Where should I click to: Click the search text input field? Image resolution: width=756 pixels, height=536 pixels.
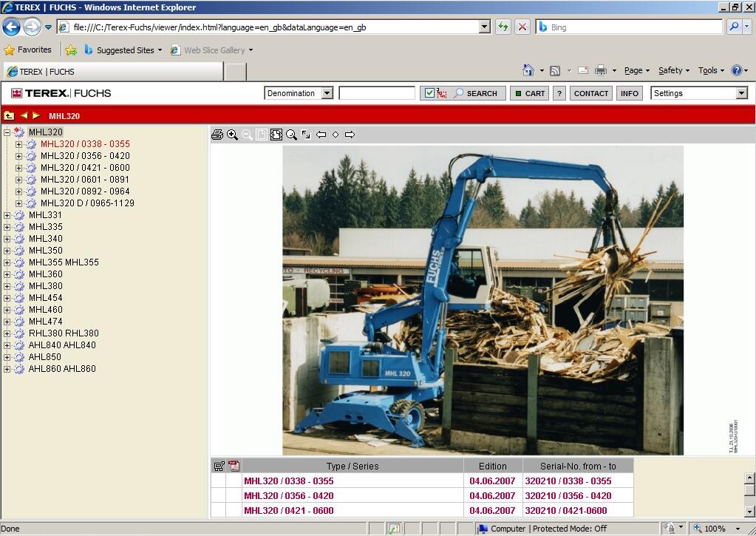[377, 93]
